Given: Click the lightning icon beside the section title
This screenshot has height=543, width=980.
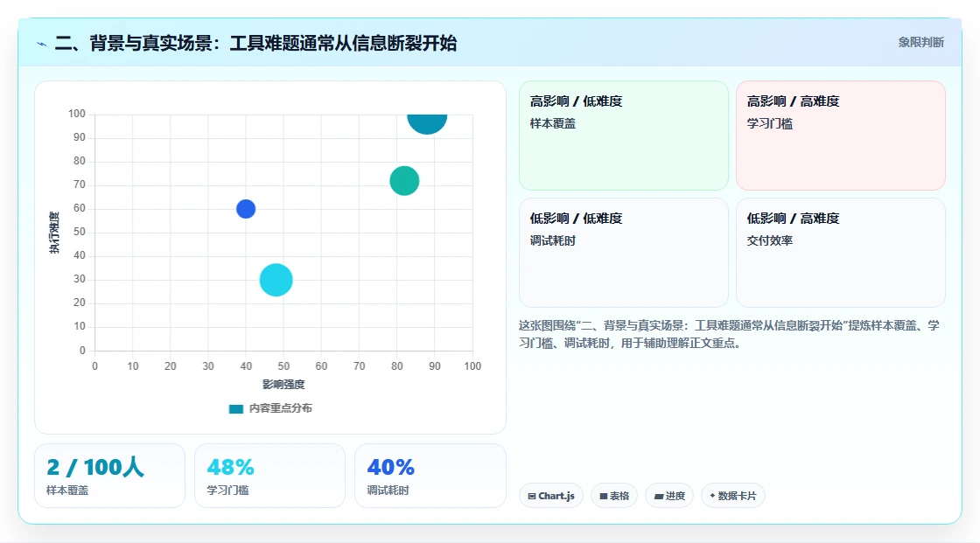Looking at the screenshot, I should (x=42, y=44).
